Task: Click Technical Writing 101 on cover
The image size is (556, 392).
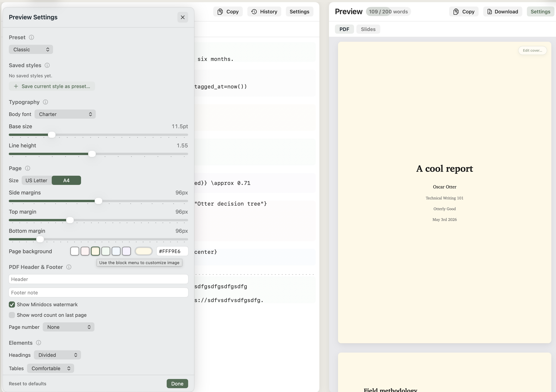Action: (445, 198)
